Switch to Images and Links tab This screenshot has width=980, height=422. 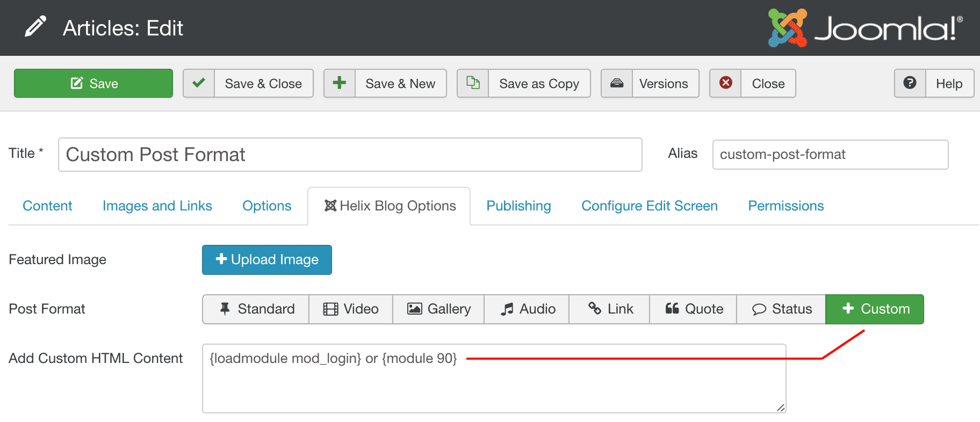click(x=157, y=206)
